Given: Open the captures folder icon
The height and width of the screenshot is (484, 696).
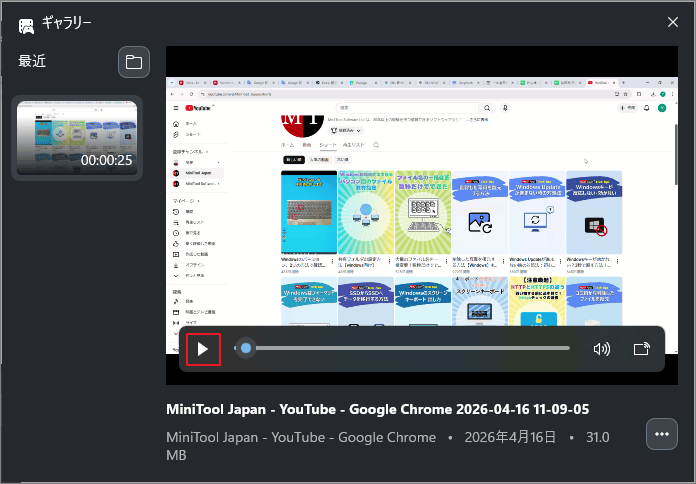Looking at the screenshot, I should [x=134, y=62].
